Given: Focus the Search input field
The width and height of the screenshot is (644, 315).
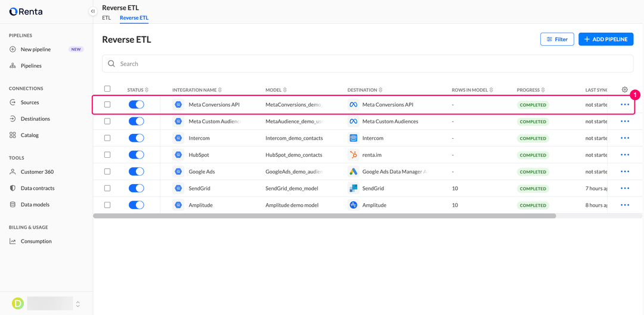Looking at the screenshot, I should click(367, 64).
